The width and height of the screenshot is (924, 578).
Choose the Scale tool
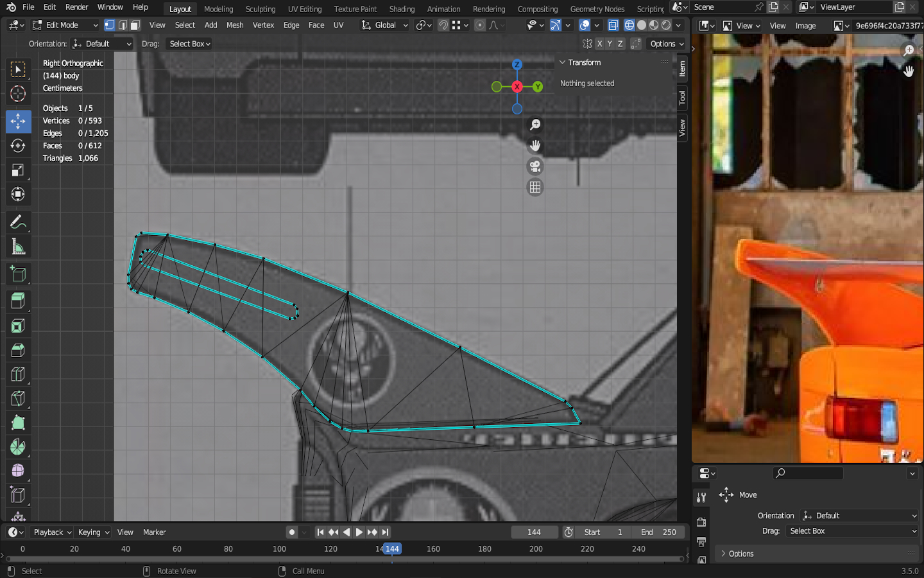(x=18, y=170)
